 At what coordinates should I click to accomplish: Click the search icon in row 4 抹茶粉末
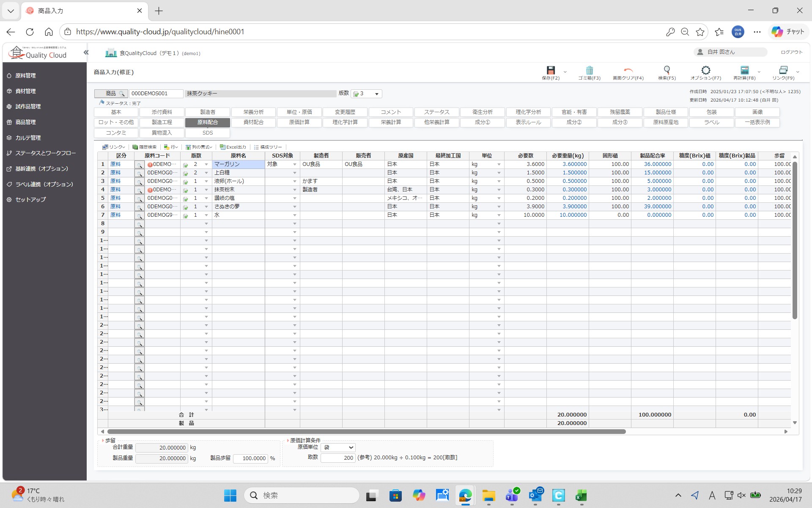coord(139,190)
